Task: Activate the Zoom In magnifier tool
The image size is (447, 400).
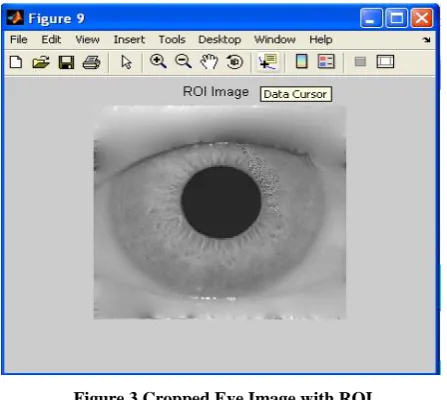Action: (158, 62)
